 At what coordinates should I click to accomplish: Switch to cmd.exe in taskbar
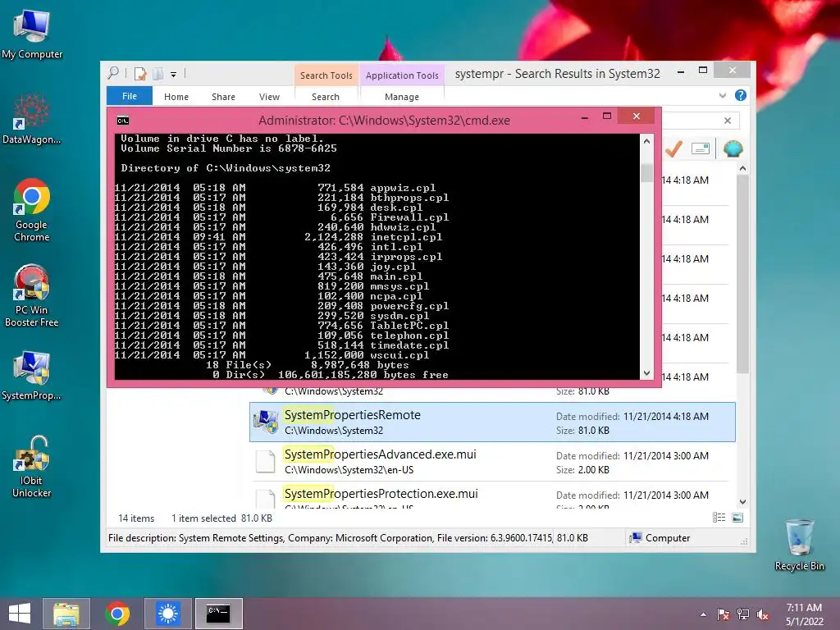[218, 614]
